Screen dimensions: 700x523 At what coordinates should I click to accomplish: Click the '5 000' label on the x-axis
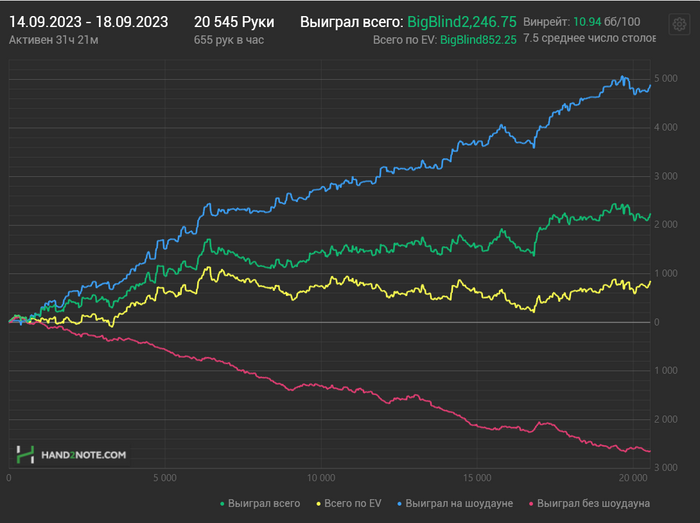[x=165, y=478]
